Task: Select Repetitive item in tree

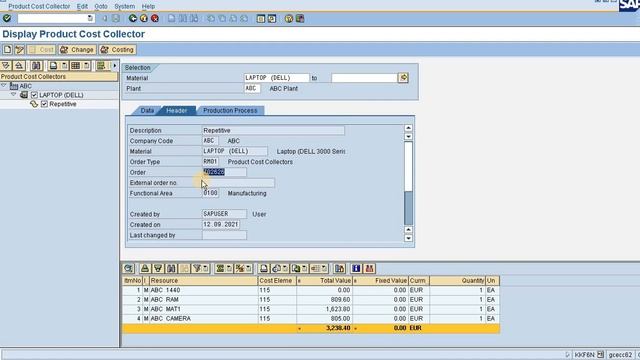Action: [62, 104]
